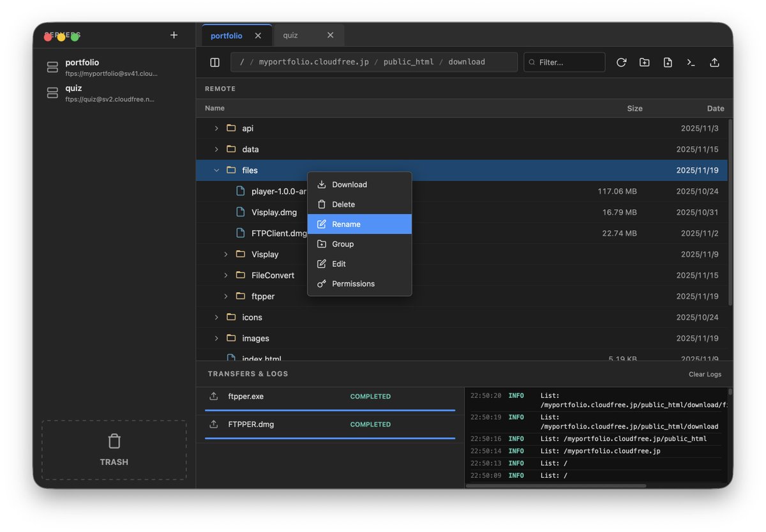Choose Download from context menu
766x532 pixels.
359,184
